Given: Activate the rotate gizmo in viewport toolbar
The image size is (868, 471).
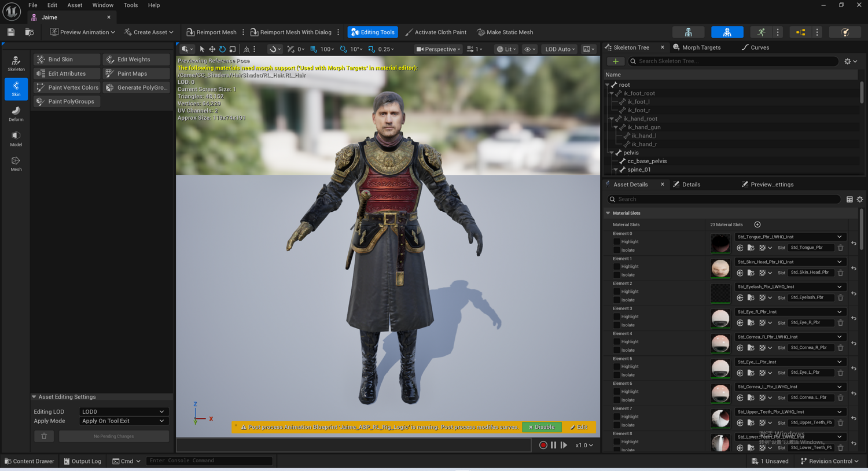Looking at the screenshot, I should coord(223,49).
